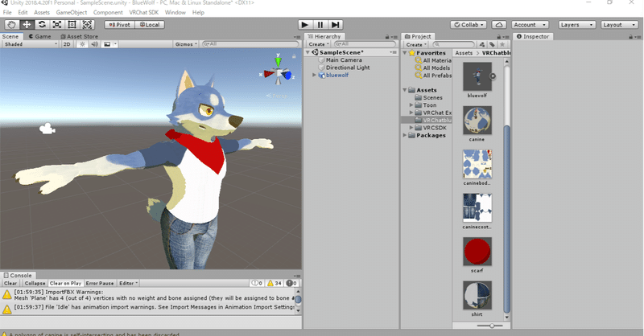
Task: Save search star icon
Action: (502, 44)
